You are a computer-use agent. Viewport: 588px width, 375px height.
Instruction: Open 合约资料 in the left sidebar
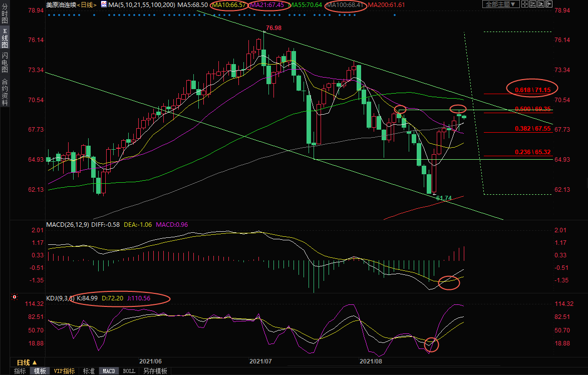click(5, 93)
